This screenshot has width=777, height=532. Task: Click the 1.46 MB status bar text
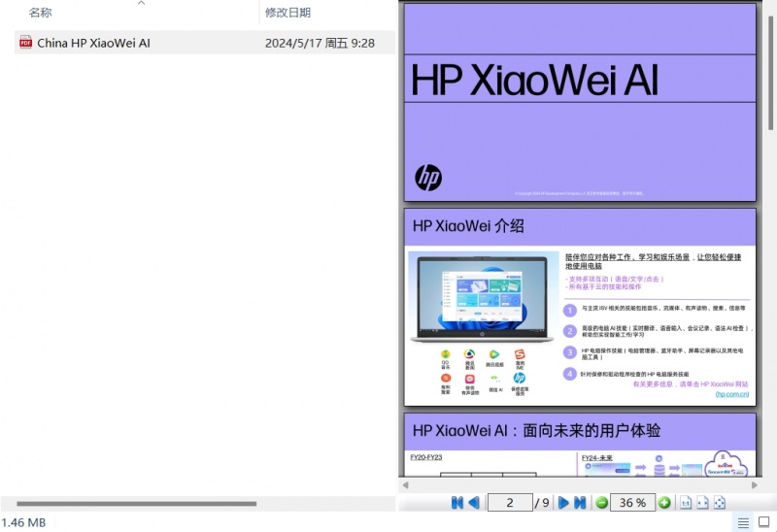(x=23, y=522)
